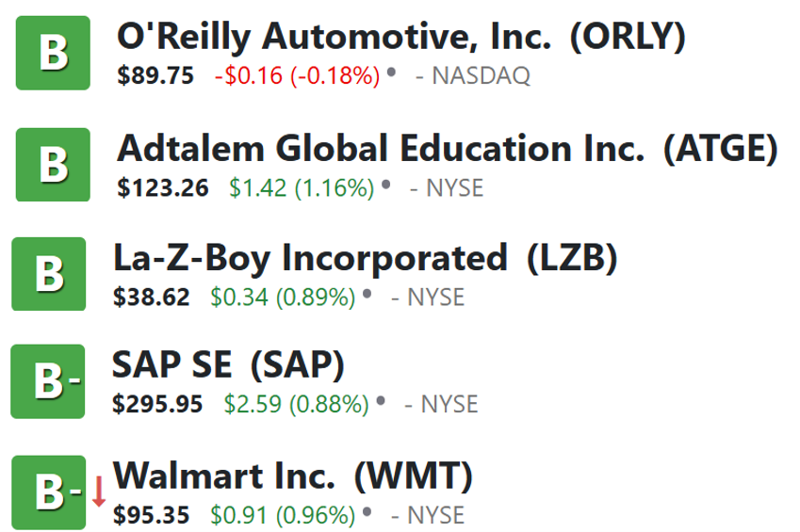Click the LZB gain $0.34 (0.89%)
800x532 pixels.
[x=283, y=298]
